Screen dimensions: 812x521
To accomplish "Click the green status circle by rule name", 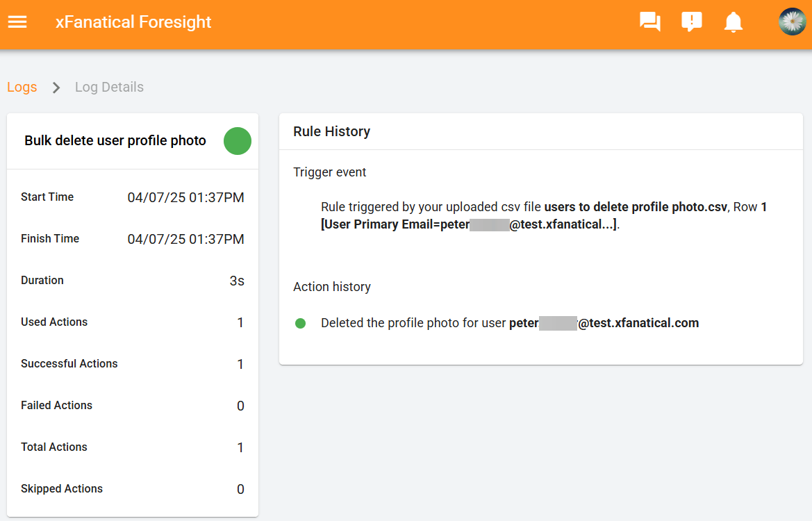I will (237, 141).
